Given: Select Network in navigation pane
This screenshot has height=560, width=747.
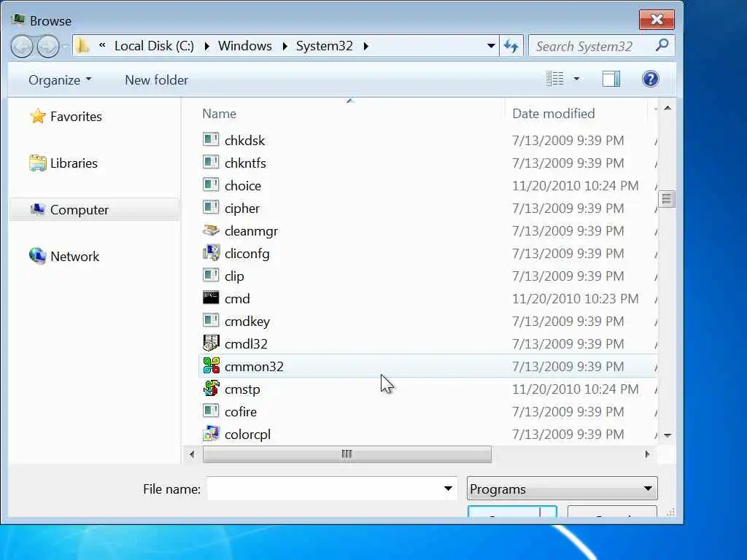Looking at the screenshot, I should click(x=75, y=256).
